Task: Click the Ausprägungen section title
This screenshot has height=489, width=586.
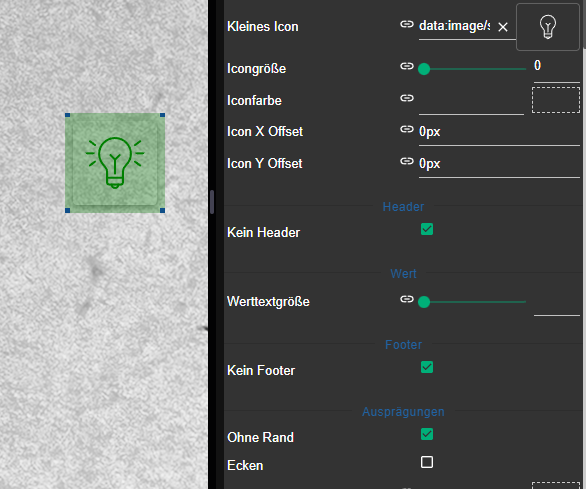Action: pyautogui.click(x=403, y=412)
